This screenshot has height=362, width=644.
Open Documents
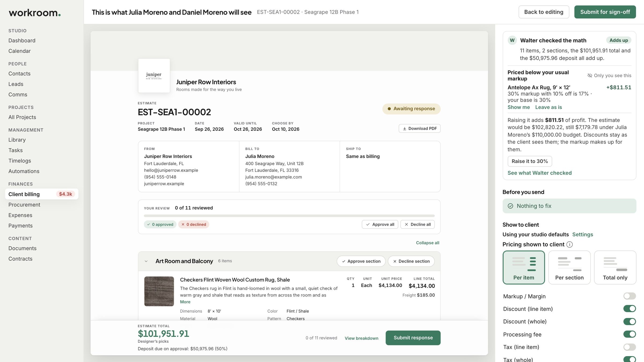pyautogui.click(x=22, y=248)
